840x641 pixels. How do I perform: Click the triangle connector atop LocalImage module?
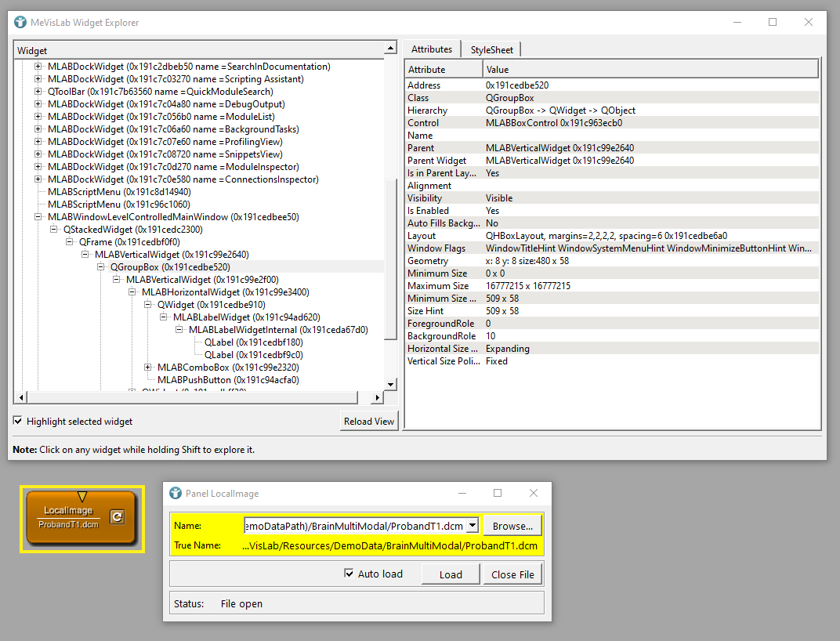click(82, 496)
